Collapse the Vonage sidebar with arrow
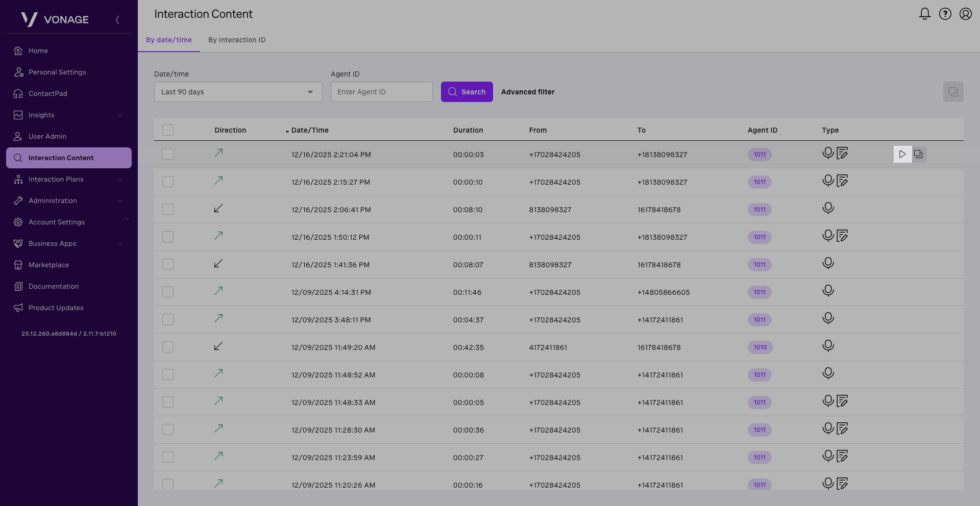Image resolution: width=980 pixels, height=506 pixels. 117,20
